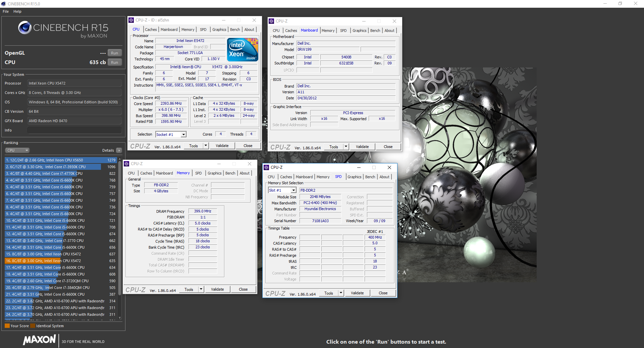Select ranking row 2 Core i7-3930K
Image resolution: width=644 pixels, height=348 pixels.
click(61, 167)
